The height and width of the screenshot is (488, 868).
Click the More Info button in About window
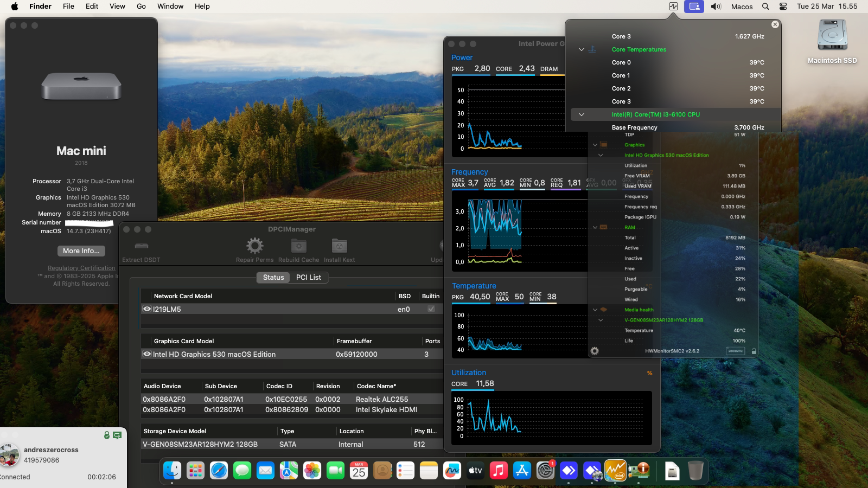[81, 251]
